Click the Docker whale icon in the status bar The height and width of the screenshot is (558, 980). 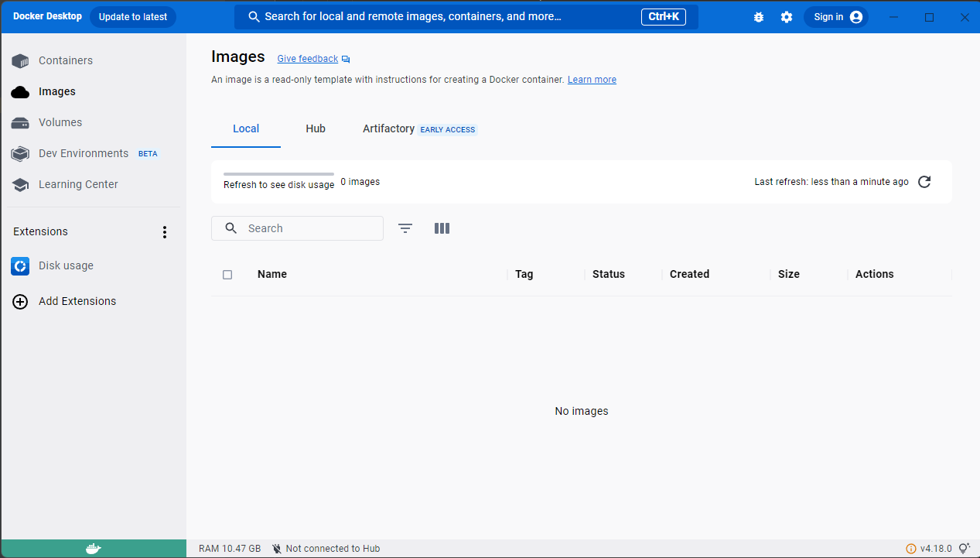[x=93, y=549]
